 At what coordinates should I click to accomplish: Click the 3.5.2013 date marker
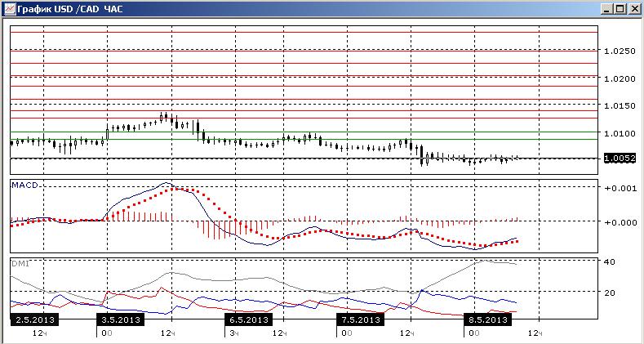(120, 319)
